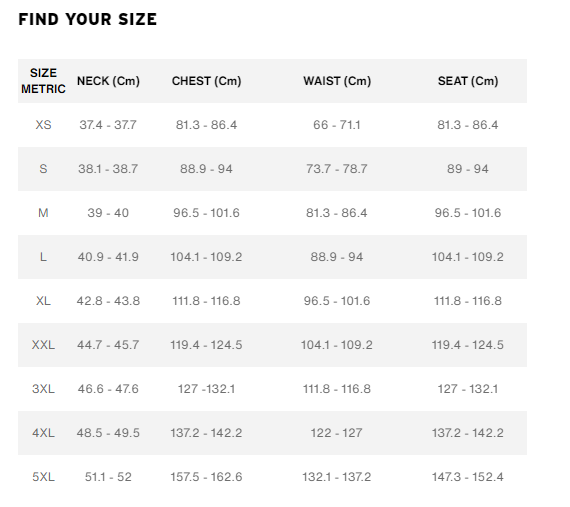Select the SIZE METRIC column header
The height and width of the screenshot is (507, 570).
pos(43,81)
